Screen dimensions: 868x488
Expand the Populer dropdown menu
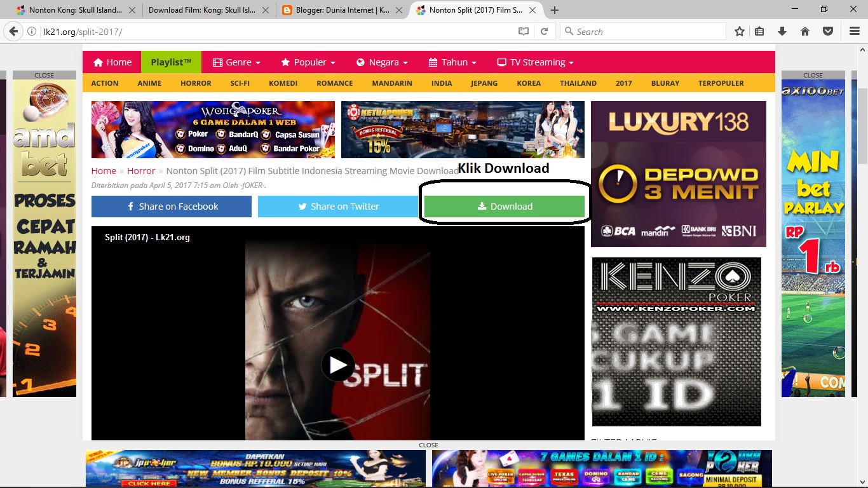click(x=308, y=62)
